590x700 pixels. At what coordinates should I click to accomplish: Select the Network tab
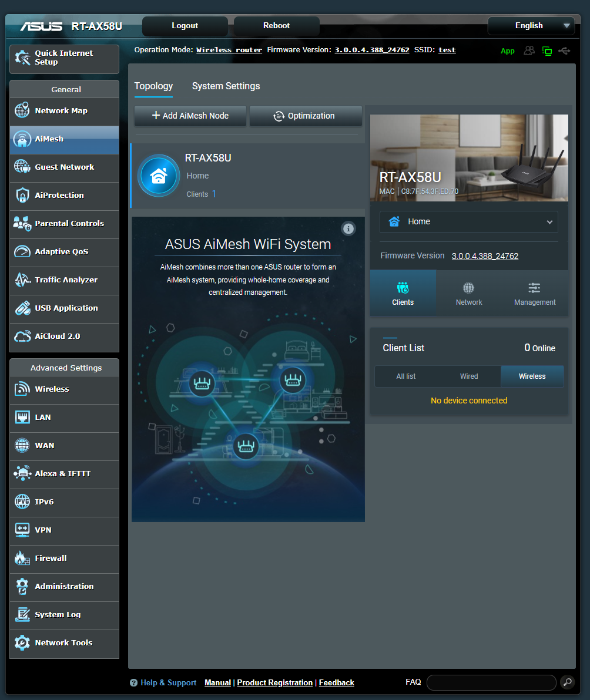click(468, 293)
